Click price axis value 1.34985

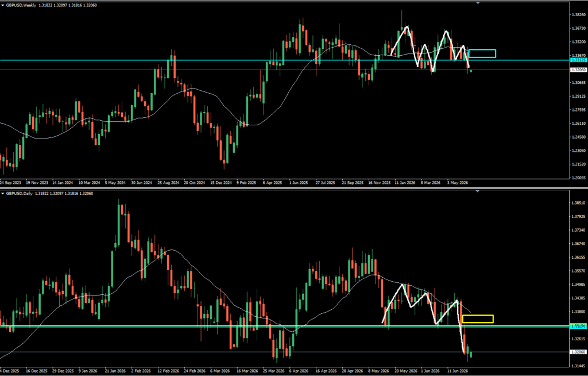(579, 285)
